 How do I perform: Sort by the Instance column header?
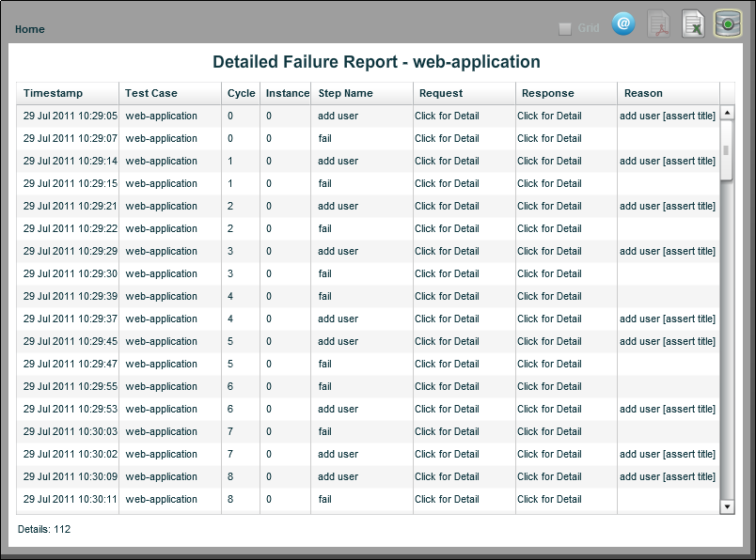[x=286, y=93]
